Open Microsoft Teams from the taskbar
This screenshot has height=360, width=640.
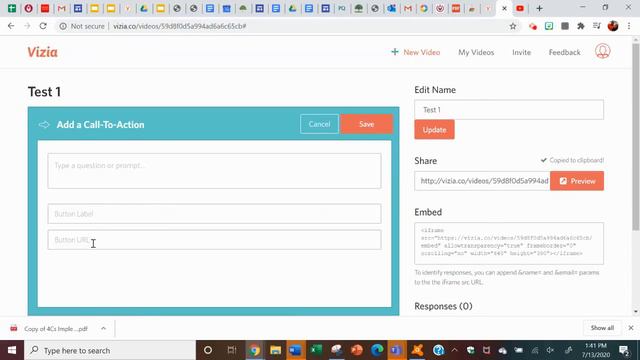396,350
